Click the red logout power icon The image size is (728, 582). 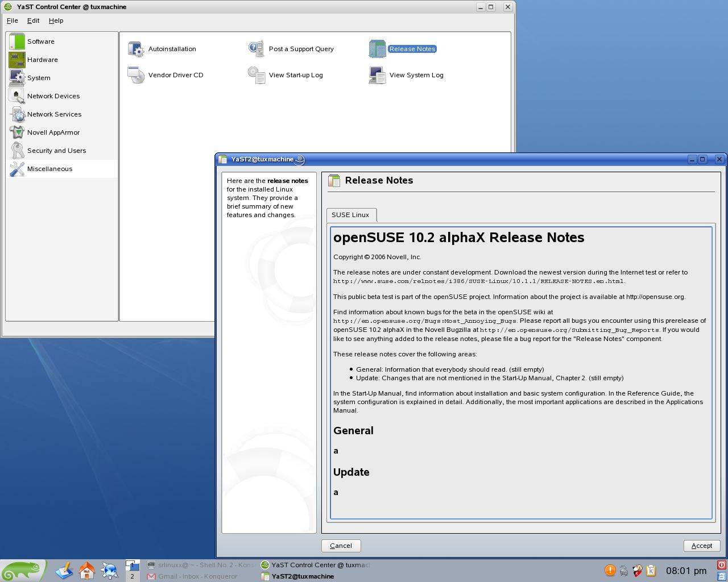pyautogui.click(x=722, y=565)
